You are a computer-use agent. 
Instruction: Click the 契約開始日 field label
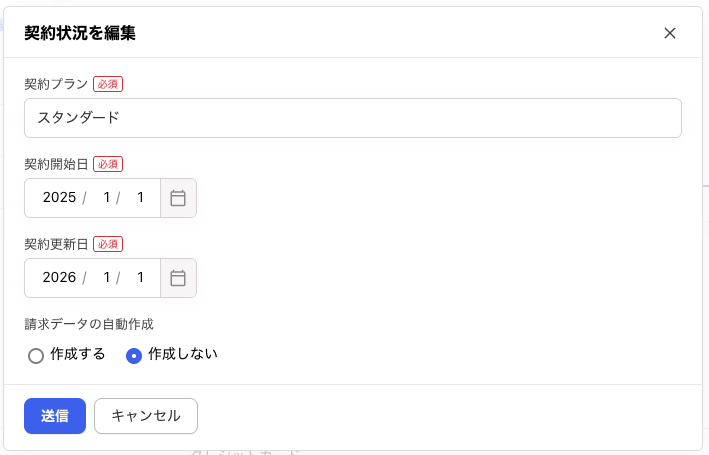point(56,164)
